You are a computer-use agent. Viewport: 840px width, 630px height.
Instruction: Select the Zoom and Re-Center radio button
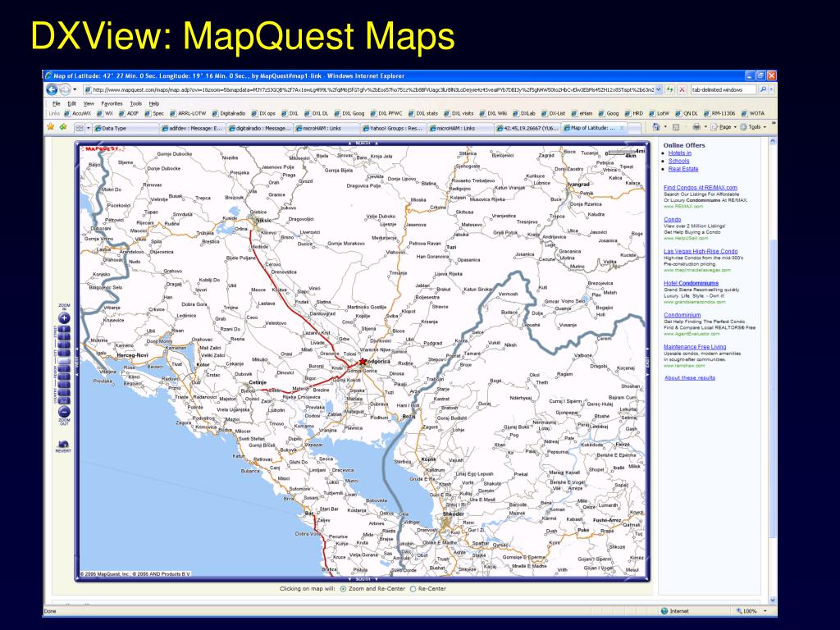coord(344,589)
